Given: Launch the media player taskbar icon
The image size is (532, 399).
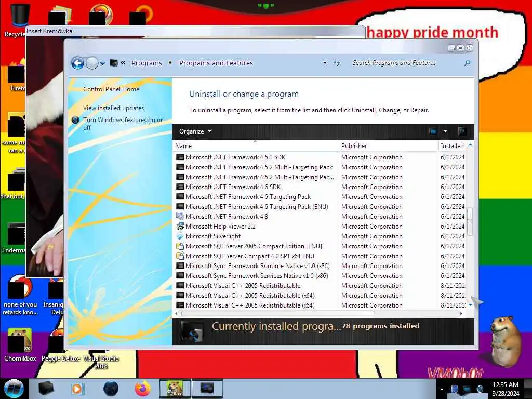Looking at the screenshot, I should pos(77,389).
